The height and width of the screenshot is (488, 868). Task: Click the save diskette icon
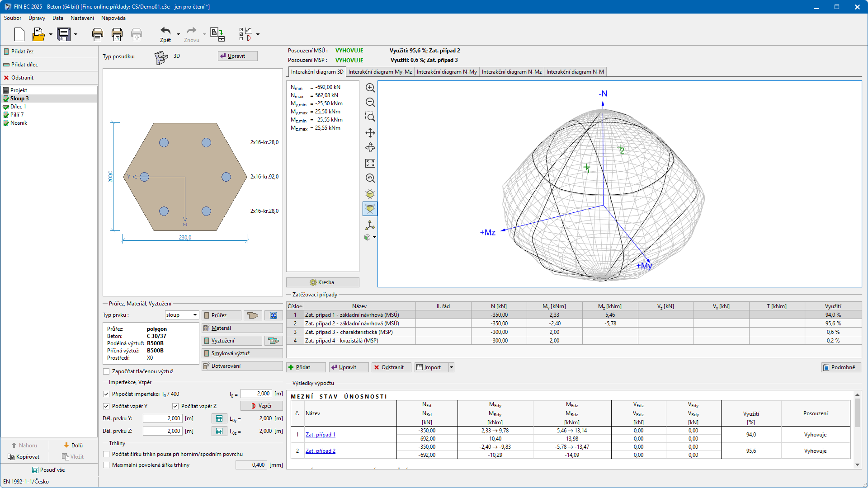click(64, 34)
